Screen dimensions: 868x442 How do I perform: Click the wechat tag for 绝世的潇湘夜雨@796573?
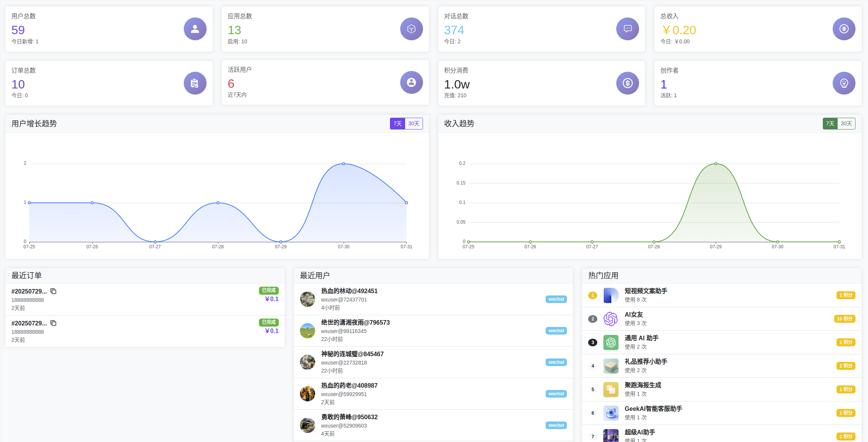[x=556, y=331]
